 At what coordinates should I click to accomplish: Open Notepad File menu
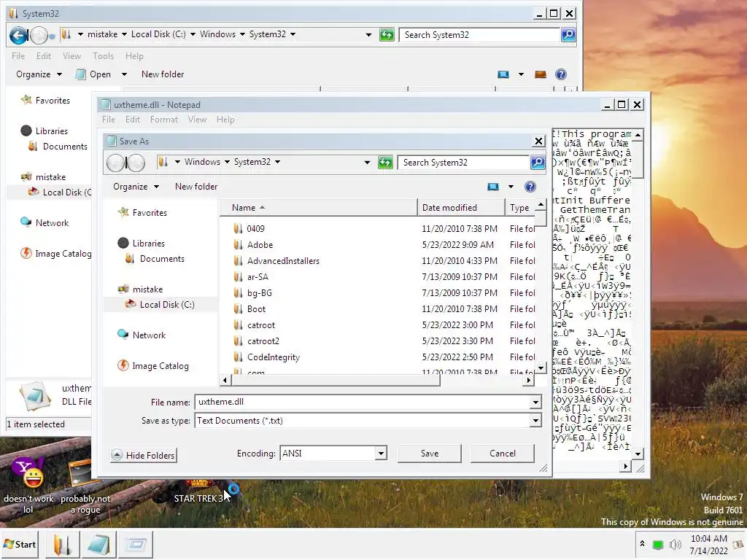click(109, 120)
